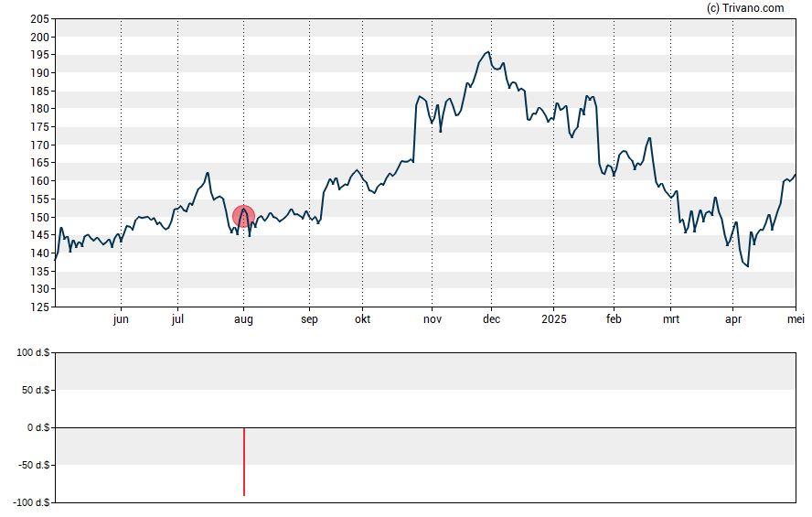Click the 200 price axis label
The image size is (812, 517).
40,38
